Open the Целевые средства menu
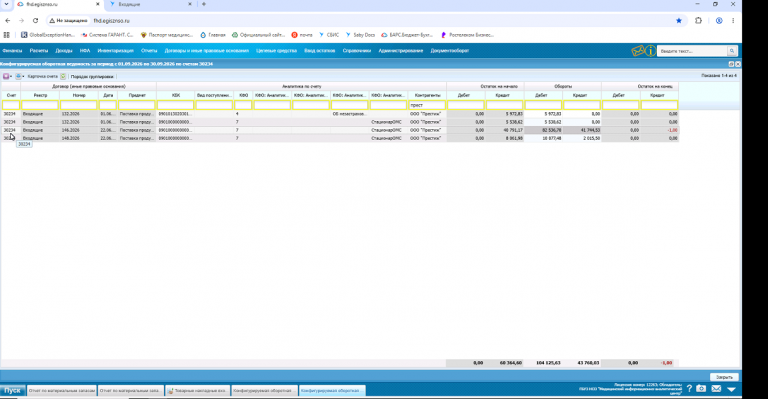This screenshot has width=768, height=399. [276, 51]
